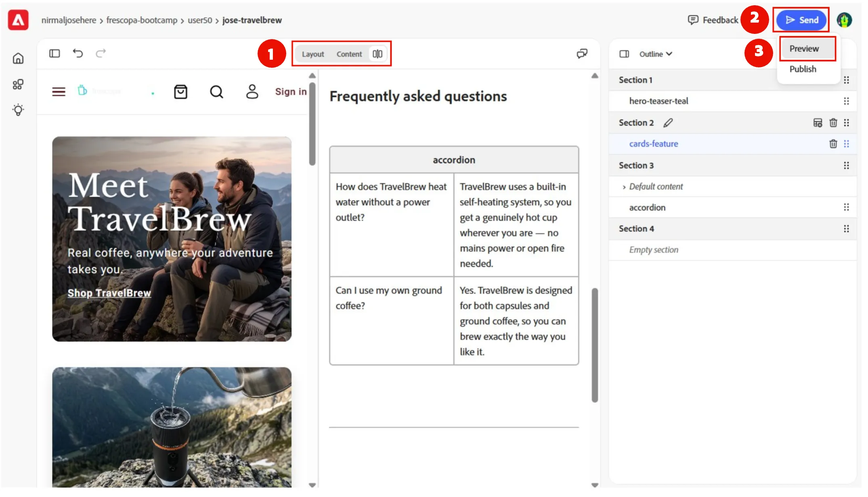Select the accordion outline item
Viewport: 868px width, 497px height.
click(x=647, y=207)
